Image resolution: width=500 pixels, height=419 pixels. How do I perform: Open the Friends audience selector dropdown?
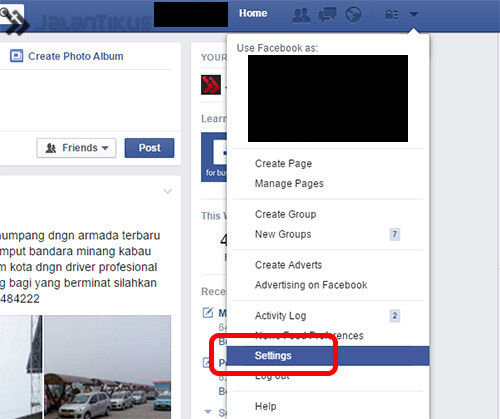(x=76, y=148)
